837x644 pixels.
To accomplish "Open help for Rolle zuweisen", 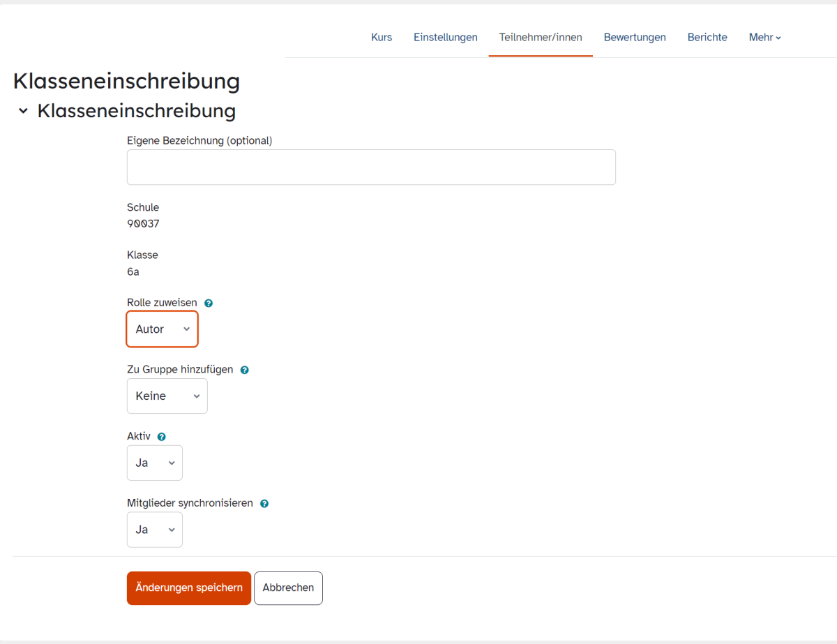I will [x=209, y=304].
